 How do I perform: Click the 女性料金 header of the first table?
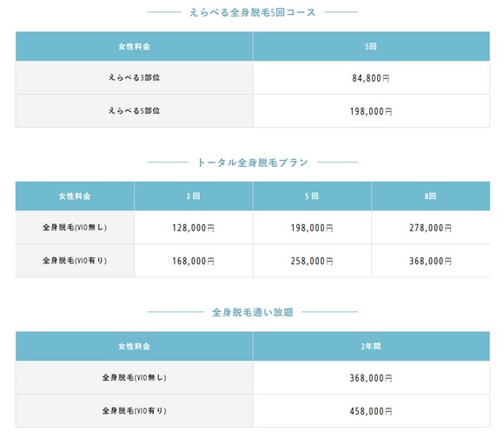tap(134, 46)
